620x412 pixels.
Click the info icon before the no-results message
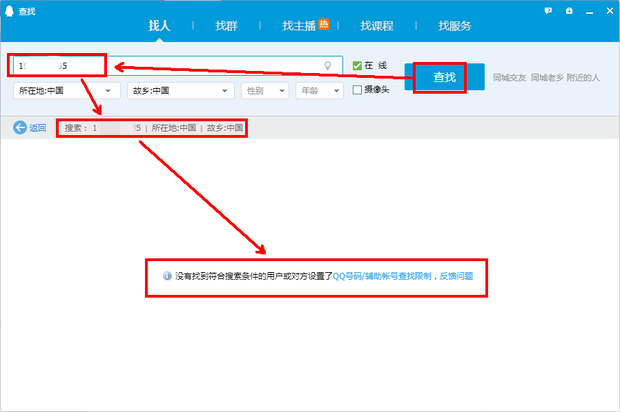pyautogui.click(x=167, y=275)
